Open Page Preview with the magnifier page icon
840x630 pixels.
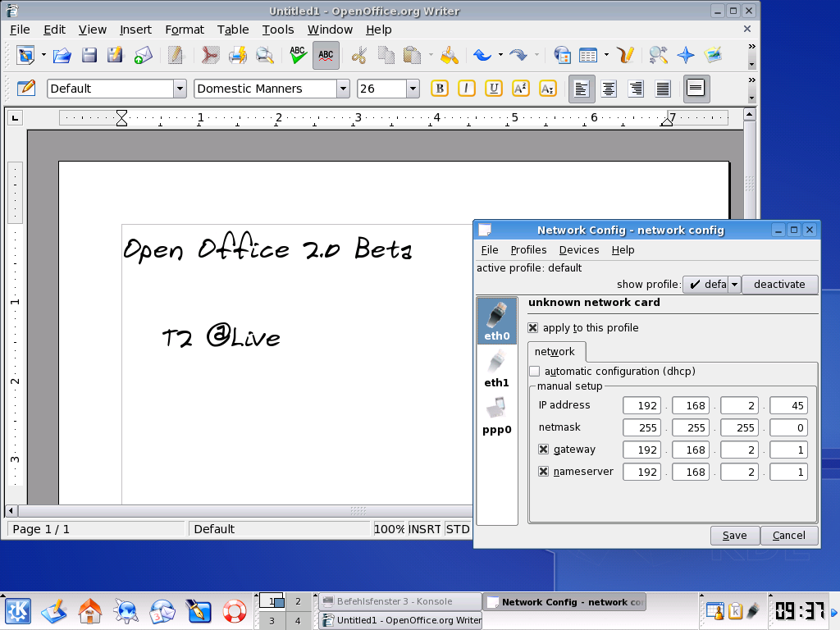265,55
